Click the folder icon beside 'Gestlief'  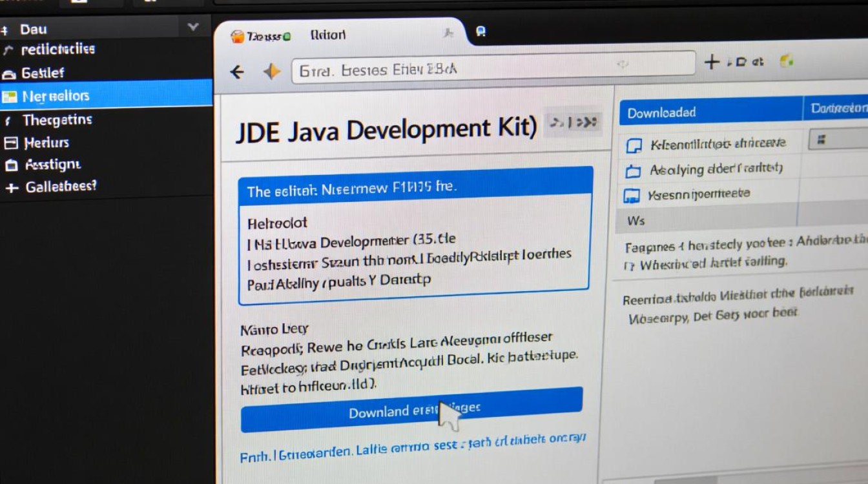(8, 73)
